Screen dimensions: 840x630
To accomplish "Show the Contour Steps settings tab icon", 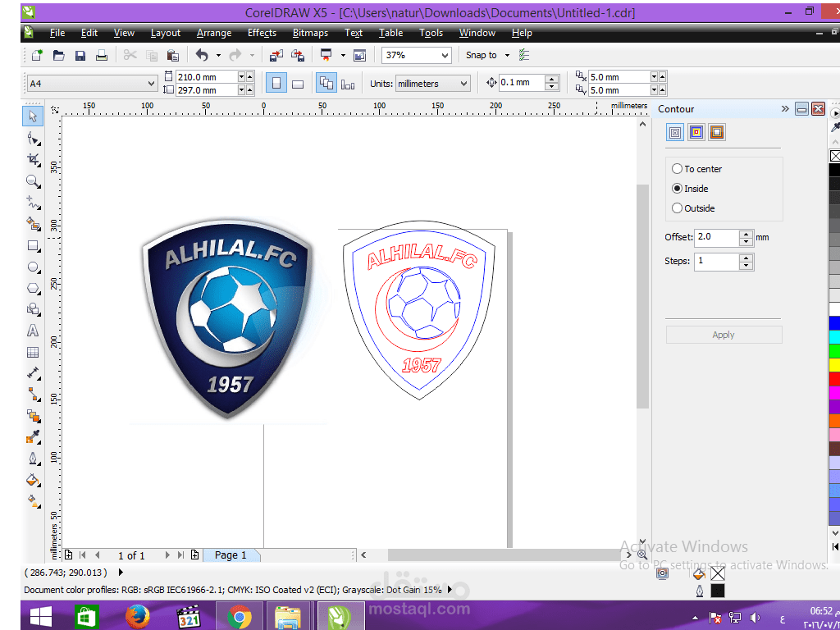I will pyautogui.click(x=675, y=132).
